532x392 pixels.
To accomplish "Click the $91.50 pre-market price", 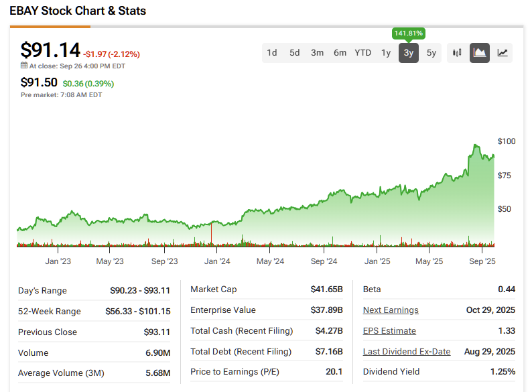I will 39,82.
